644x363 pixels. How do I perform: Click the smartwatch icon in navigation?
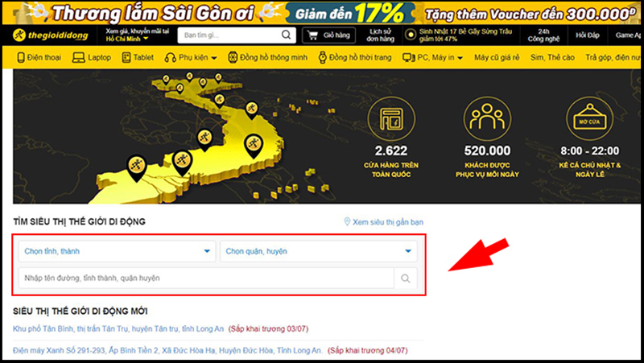pyautogui.click(x=233, y=57)
